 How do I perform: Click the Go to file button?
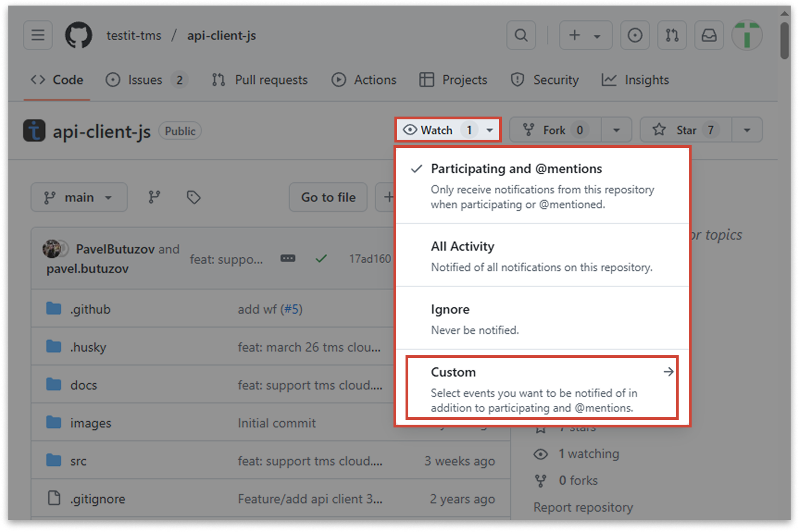coord(328,197)
